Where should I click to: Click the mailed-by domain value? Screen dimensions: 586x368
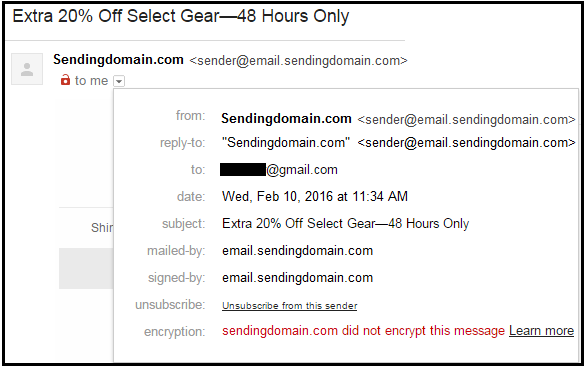click(297, 251)
